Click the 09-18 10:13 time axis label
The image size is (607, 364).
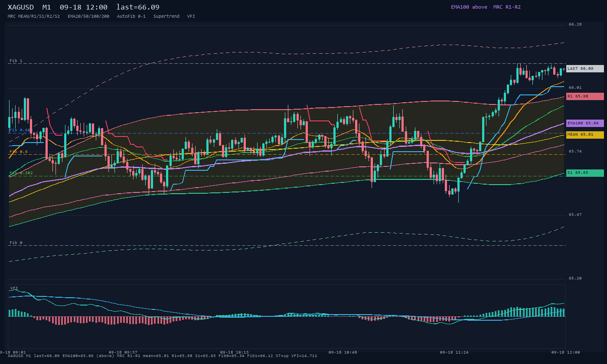pyautogui.click(x=235, y=352)
